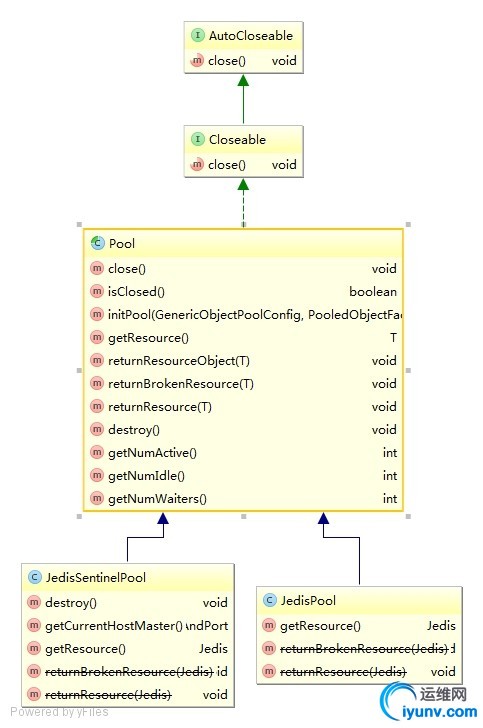Select isClosed() method row text

coord(136,292)
